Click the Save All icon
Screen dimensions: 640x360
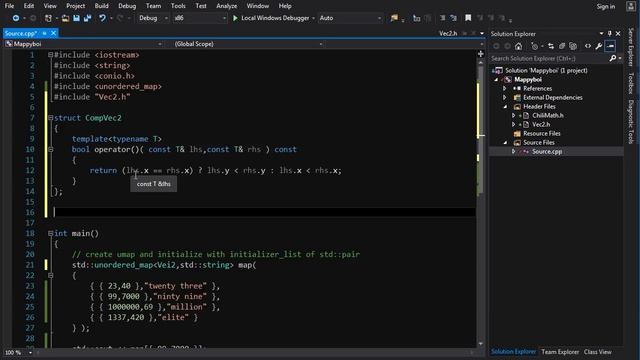(87, 18)
